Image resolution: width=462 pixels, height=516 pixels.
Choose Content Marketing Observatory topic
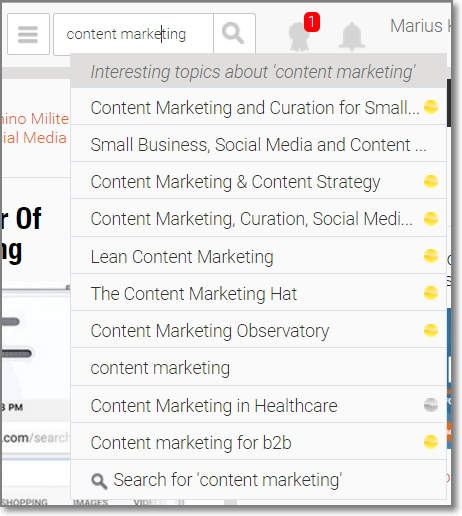[x=258, y=330]
